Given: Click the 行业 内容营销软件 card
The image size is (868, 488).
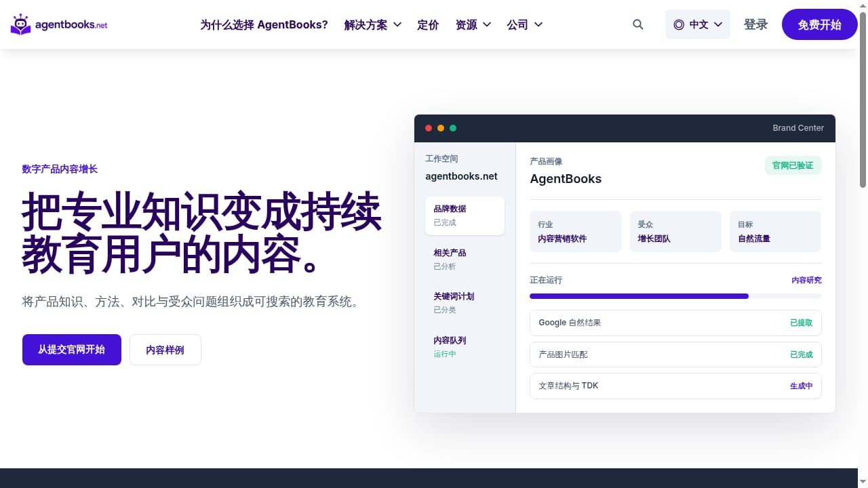Looking at the screenshot, I should pos(576,231).
